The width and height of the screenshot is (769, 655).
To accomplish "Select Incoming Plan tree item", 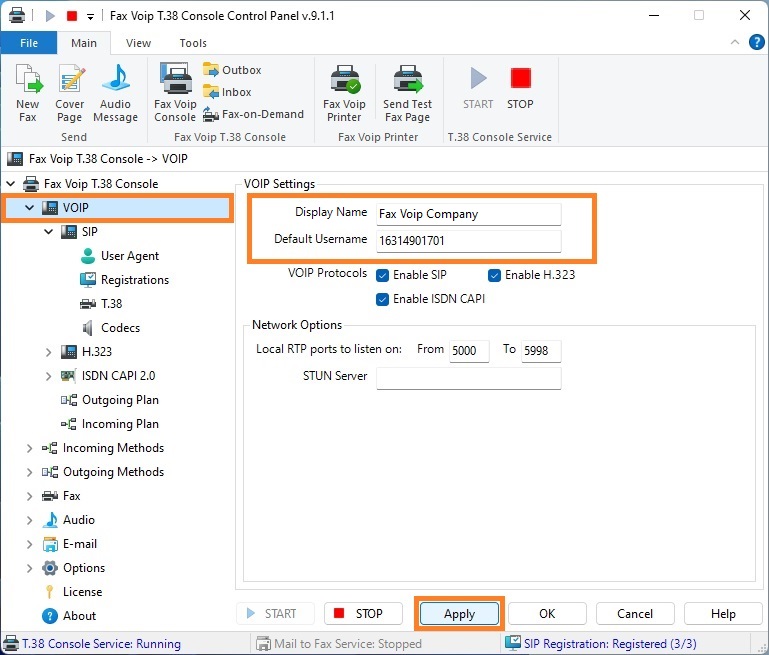I will (x=110, y=424).
